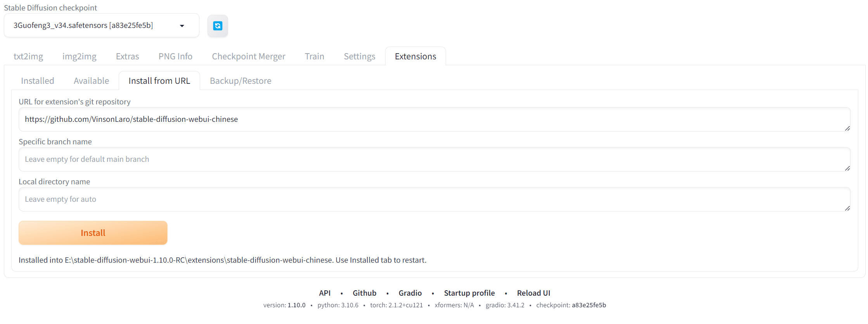
Task: Go to the Extras tab
Action: tap(127, 56)
